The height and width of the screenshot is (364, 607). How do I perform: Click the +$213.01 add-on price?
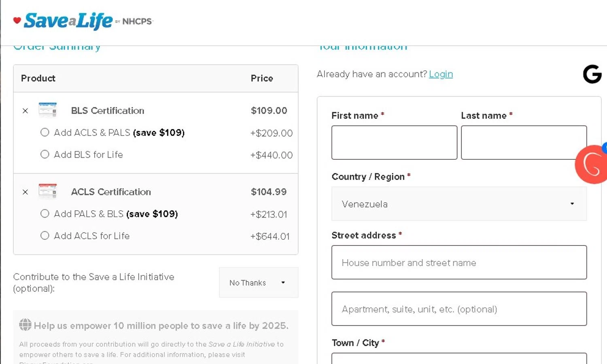[x=269, y=214]
